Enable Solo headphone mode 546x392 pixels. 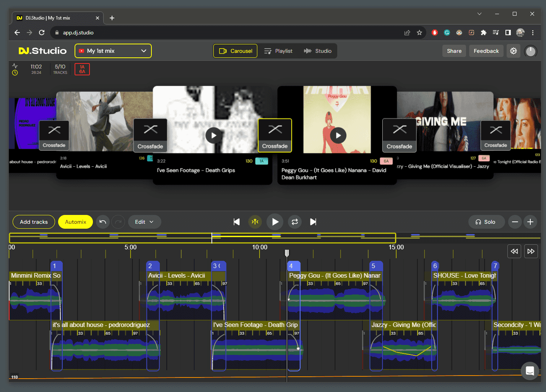pyautogui.click(x=486, y=222)
